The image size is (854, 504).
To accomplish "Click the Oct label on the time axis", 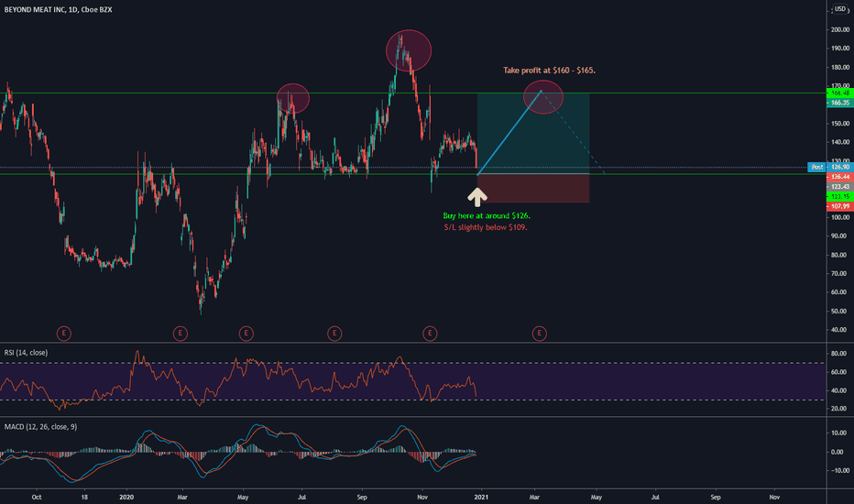I will point(37,497).
